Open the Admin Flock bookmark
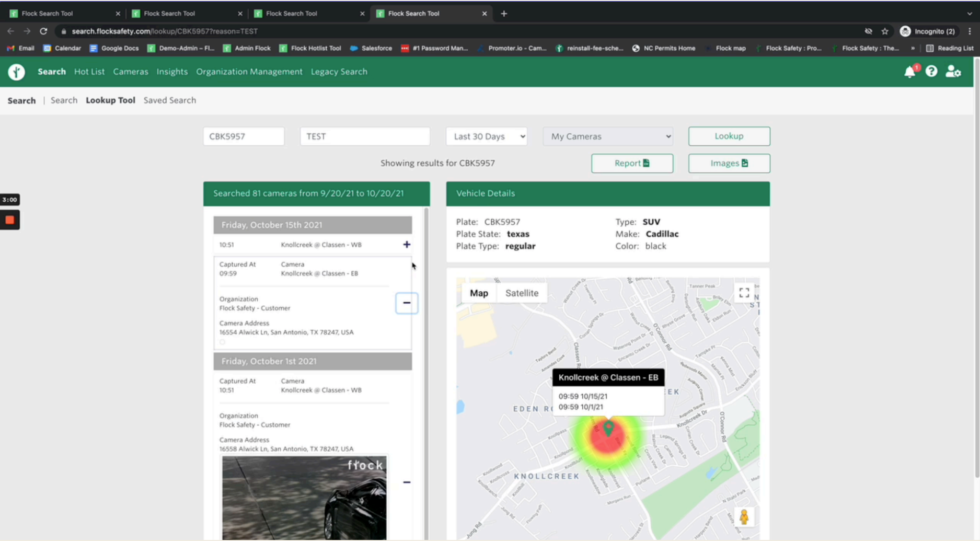 click(247, 48)
